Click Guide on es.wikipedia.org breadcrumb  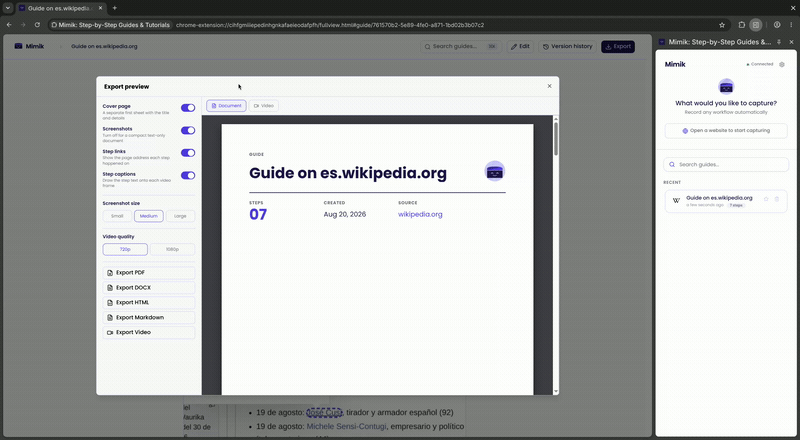pyautogui.click(x=104, y=46)
